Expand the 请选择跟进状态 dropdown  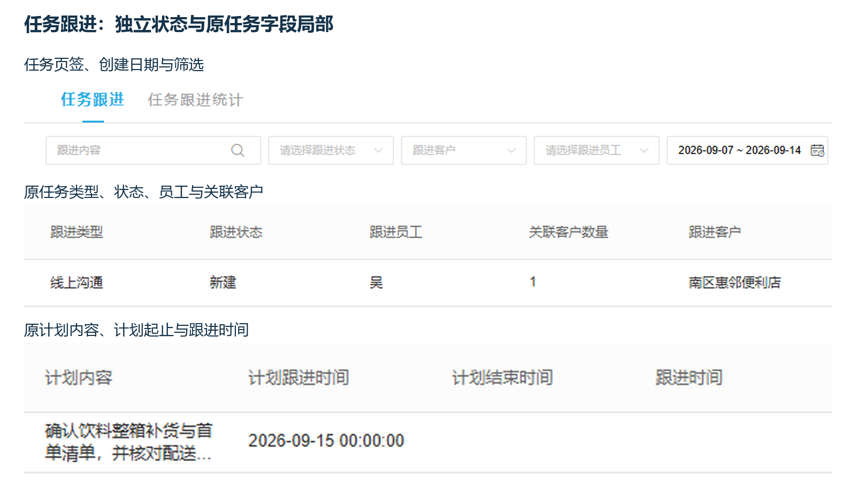pos(331,150)
